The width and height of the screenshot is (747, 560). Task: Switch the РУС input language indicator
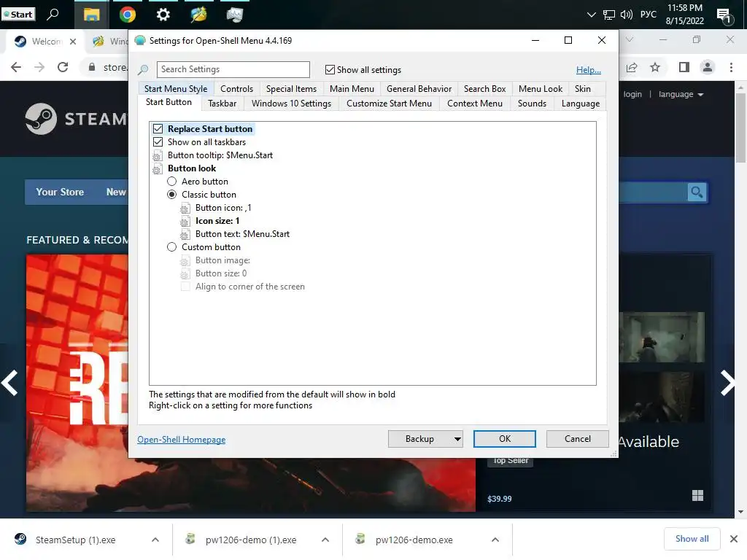tap(648, 15)
